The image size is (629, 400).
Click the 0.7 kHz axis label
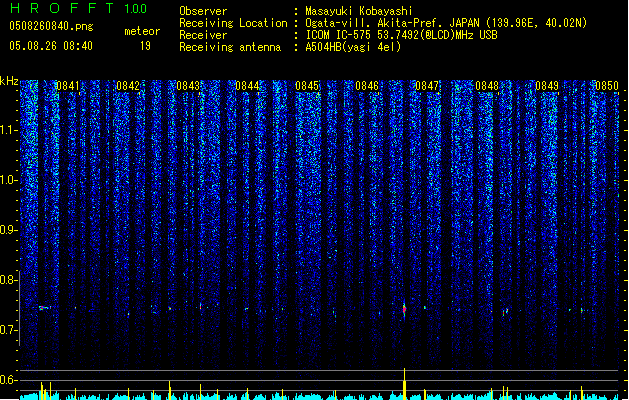pyautogui.click(x=8, y=330)
